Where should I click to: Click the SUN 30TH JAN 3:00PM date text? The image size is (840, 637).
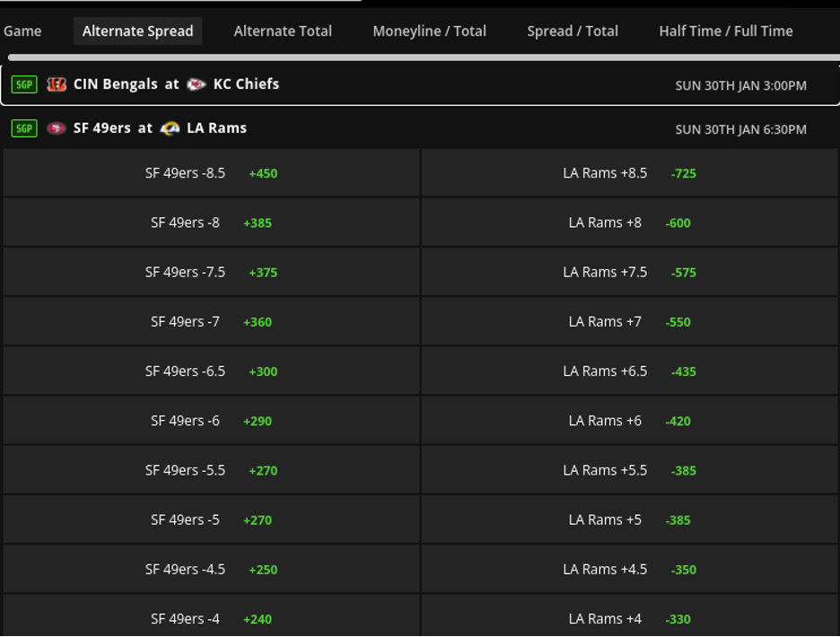coord(740,86)
